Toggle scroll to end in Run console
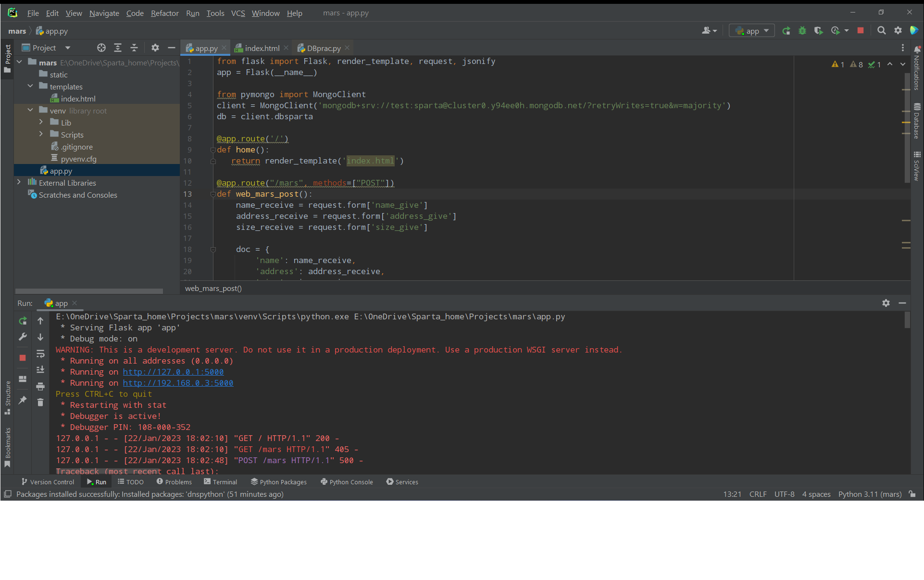This screenshot has width=924, height=580. [40, 370]
